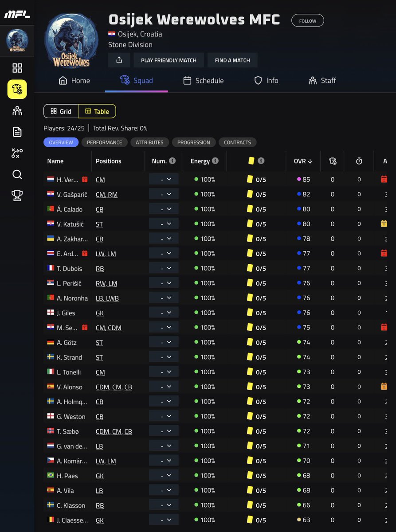Click OVR value 63 in last row
396x532 pixels.
(306, 520)
